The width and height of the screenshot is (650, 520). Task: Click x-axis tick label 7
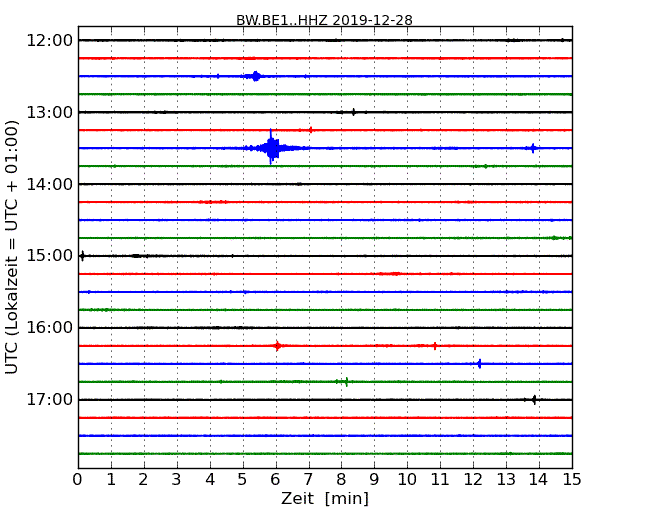pos(308,479)
